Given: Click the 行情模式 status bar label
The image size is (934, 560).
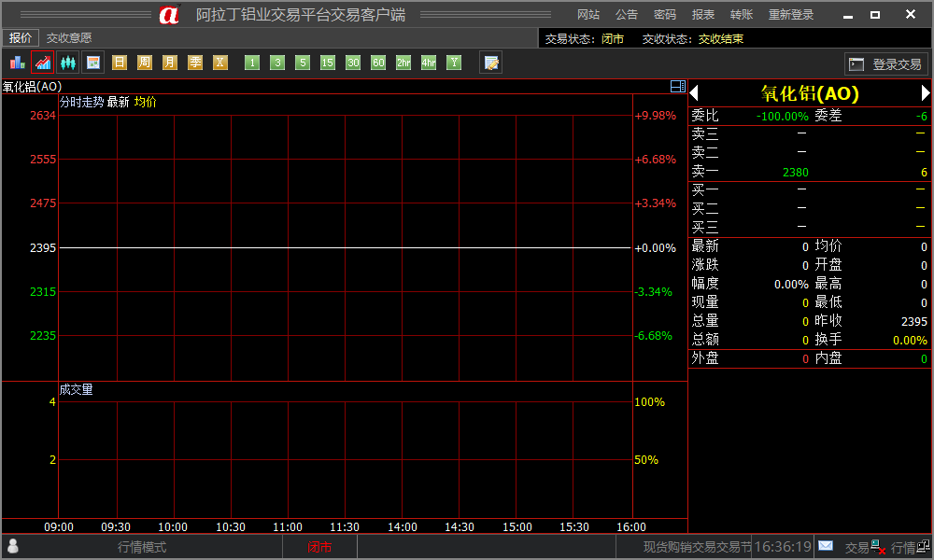Looking at the screenshot, I should coord(142,547).
